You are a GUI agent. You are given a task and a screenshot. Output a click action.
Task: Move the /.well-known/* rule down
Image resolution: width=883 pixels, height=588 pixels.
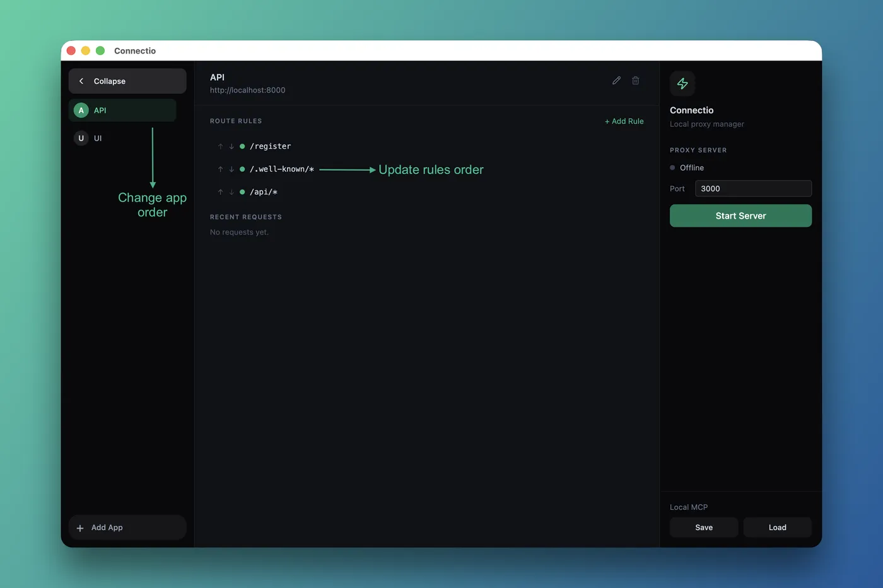(x=231, y=169)
